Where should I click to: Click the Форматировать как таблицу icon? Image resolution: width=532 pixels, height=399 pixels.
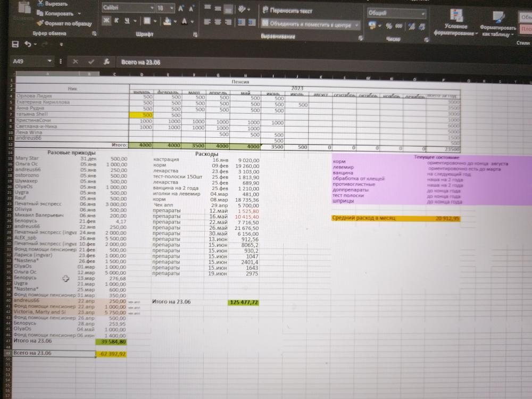click(x=497, y=16)
